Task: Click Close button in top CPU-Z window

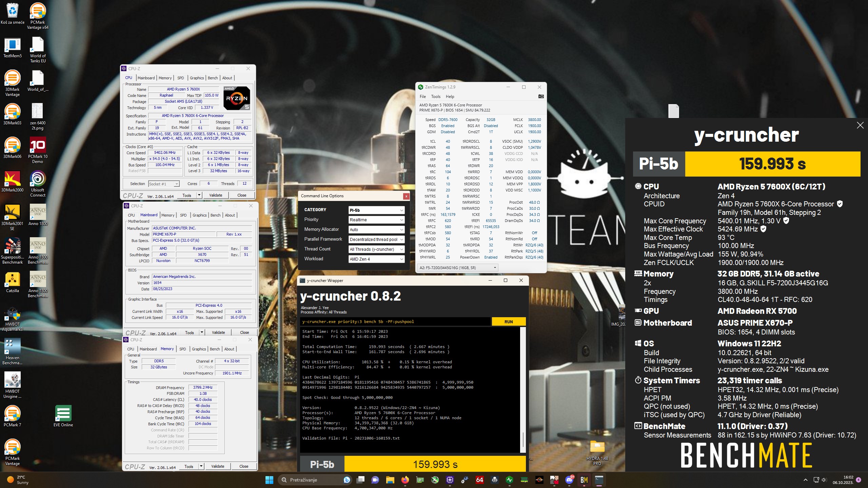Action: tap(242, 195)
